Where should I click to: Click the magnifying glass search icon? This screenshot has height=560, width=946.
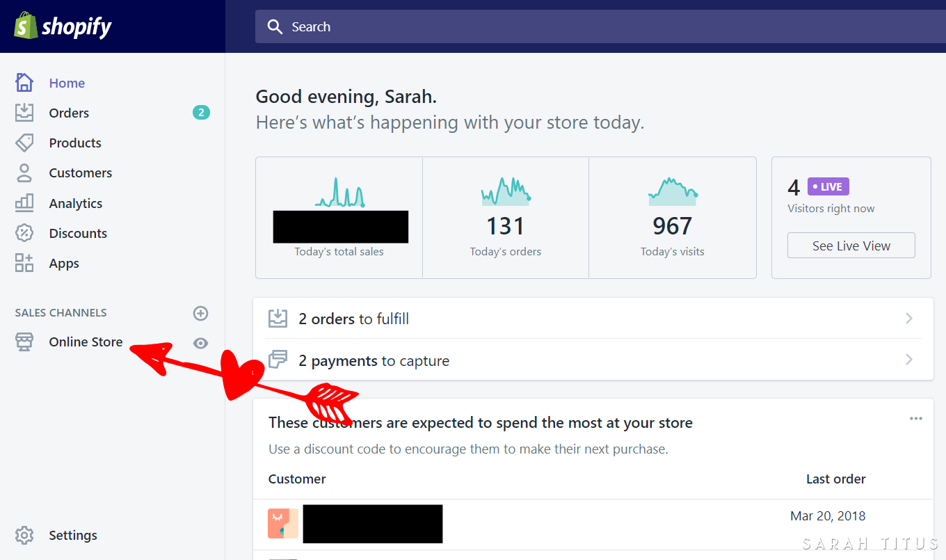[275, 27]
